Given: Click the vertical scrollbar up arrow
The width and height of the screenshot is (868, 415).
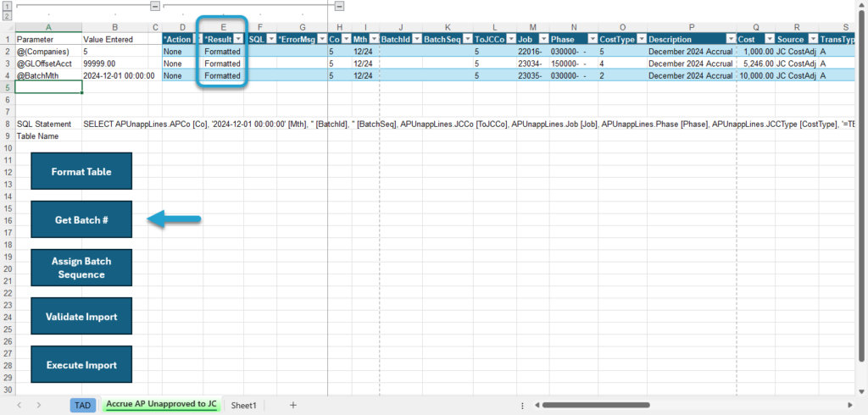Looking at the screenshot, I should (x=861, y=5).
